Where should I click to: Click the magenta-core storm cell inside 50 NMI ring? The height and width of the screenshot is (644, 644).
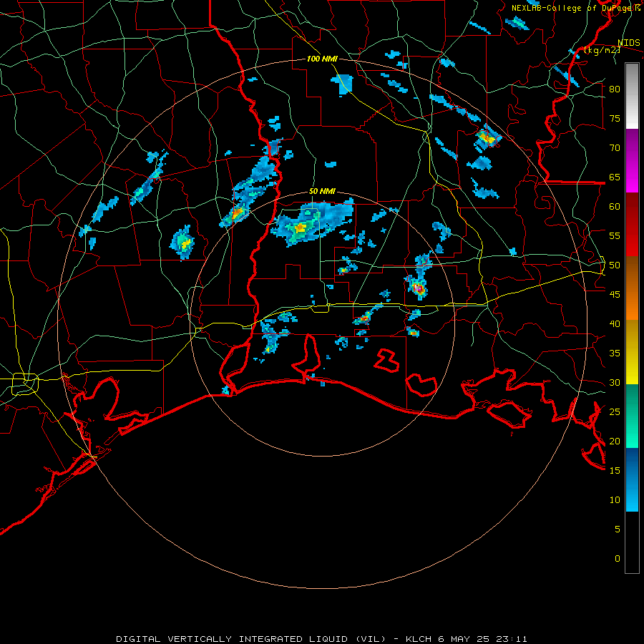pyautogui.click(x=419, y=288)
